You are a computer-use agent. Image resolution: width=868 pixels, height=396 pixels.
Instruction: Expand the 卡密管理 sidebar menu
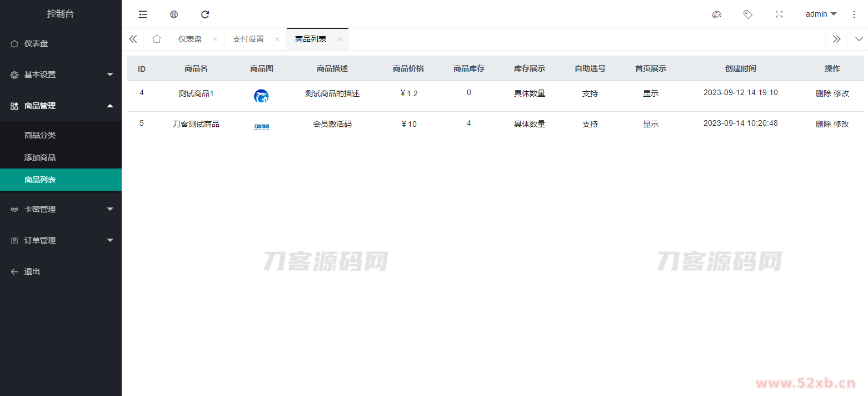pos(61,209)
